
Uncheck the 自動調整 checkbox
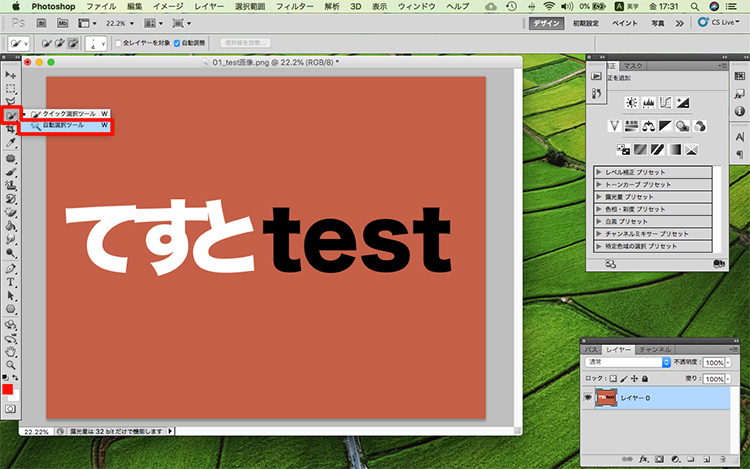point(176,43)
